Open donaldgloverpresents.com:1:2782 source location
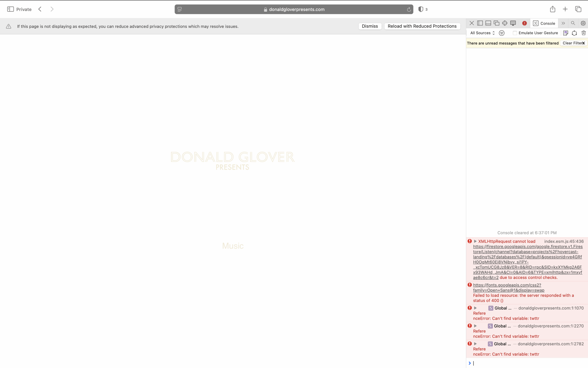588x368 pixels. tap(551, 344)
